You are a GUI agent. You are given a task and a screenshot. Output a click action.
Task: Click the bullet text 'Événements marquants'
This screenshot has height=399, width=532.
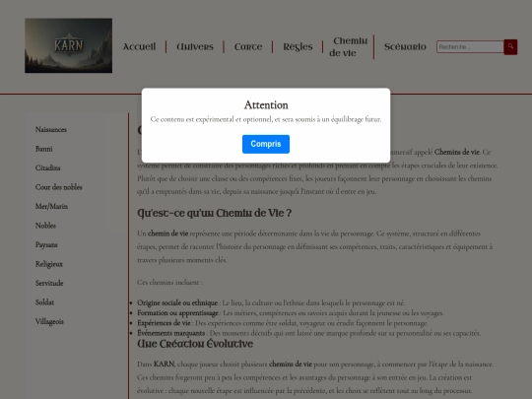click(171, 333)
